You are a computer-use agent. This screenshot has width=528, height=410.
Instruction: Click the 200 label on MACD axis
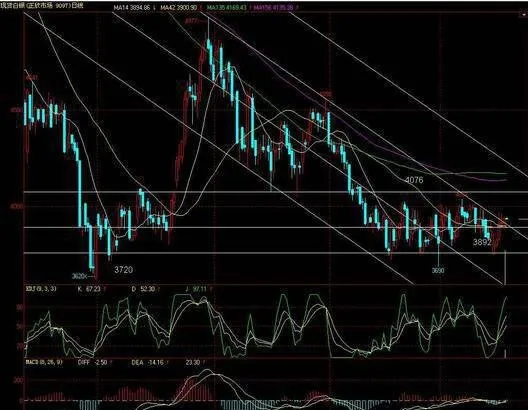coord(19,380)
